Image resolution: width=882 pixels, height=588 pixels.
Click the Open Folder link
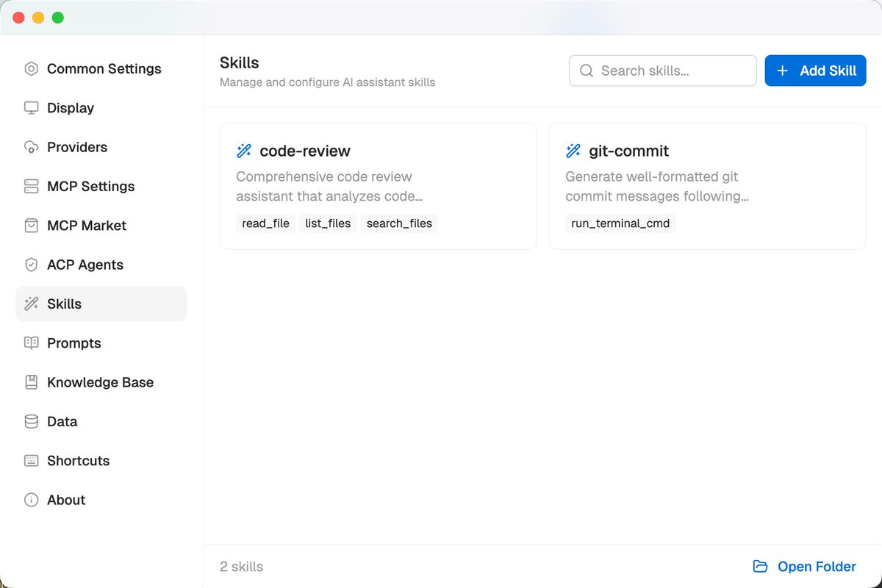pyautogui.click(x=817, y=566)
